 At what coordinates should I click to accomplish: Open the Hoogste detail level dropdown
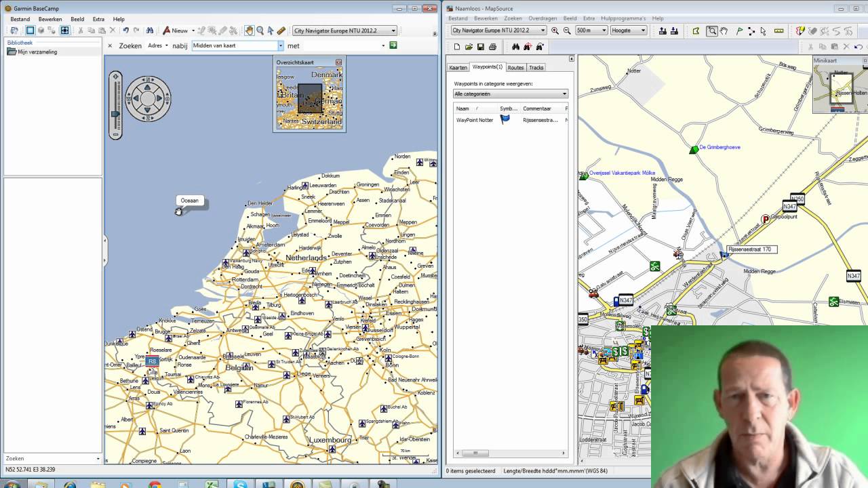click(x=642, y=30)
